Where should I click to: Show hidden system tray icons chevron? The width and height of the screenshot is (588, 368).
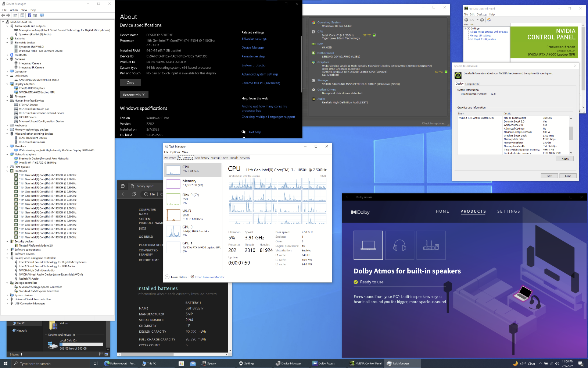point(540,364)
